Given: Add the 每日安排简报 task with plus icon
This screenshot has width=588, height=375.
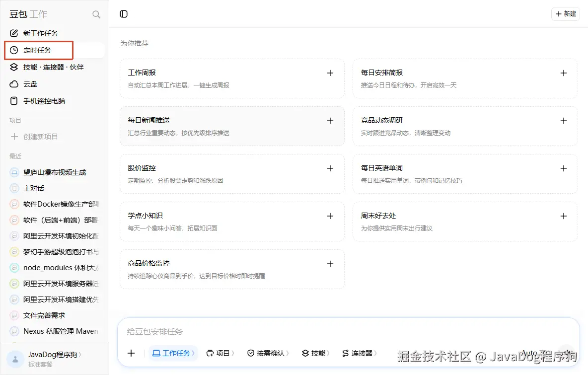Looking at the screenshot, I should point(563,73).
